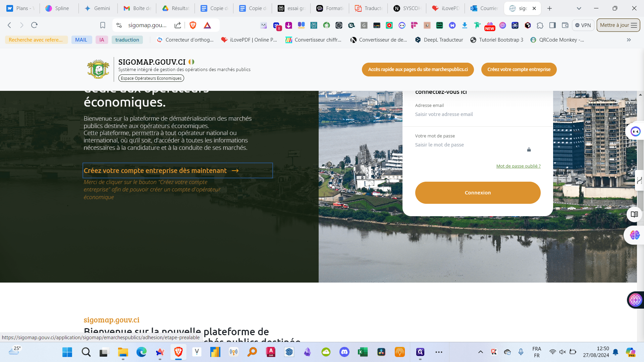Open a new browser tab

click(549, 8)
